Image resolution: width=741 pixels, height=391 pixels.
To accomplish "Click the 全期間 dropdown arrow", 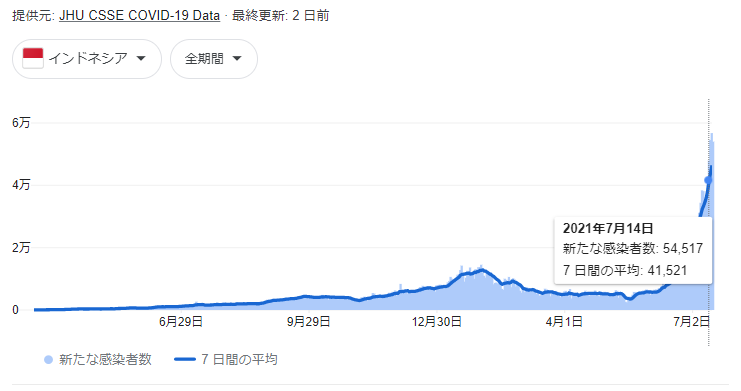I will tap(237, 59).
